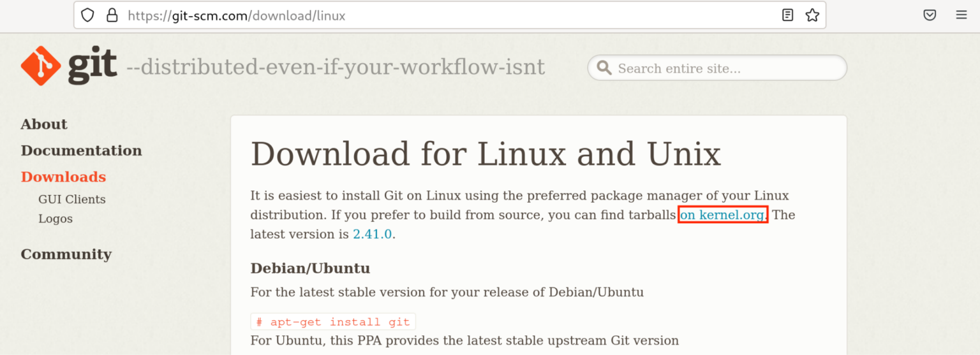Click the orange Git logo
Viewport: 980px width, 355px height.
coord(41,66)
